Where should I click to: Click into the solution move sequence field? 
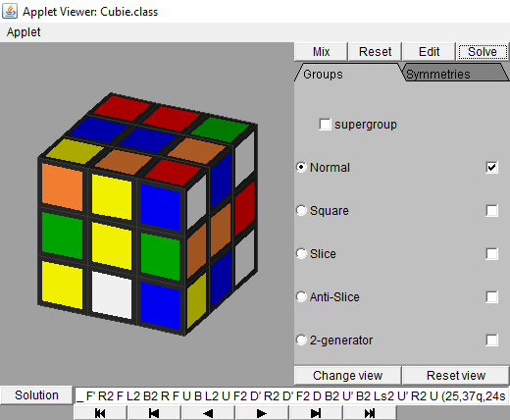pos(291,395)
